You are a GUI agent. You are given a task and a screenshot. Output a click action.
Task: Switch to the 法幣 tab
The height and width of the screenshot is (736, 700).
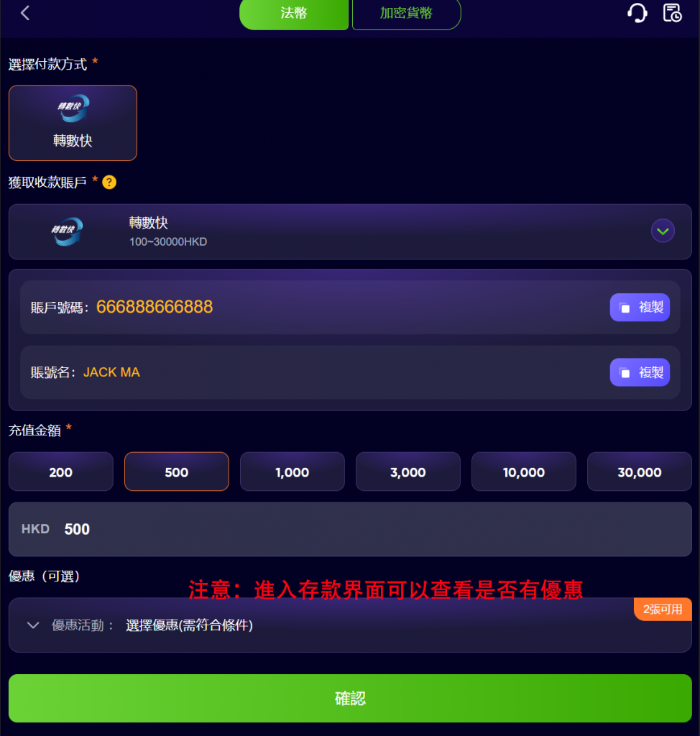pos(294,14)
